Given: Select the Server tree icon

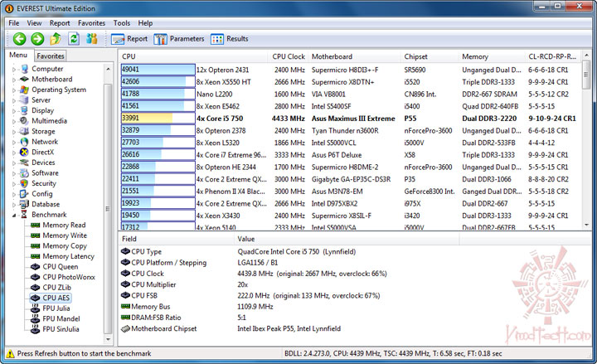Looking at the screenshot, I should [24, 100].
